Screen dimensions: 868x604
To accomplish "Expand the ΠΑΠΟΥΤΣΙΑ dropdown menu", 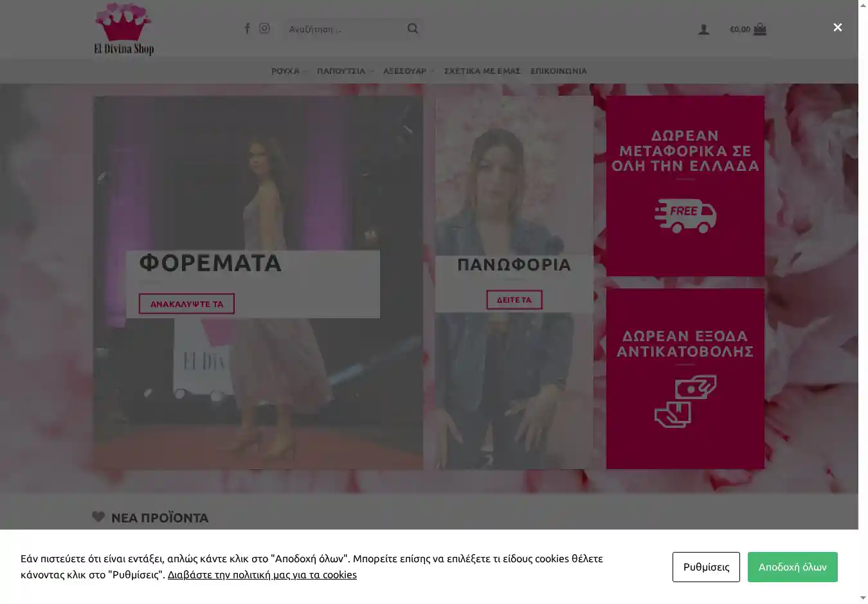I will (345, 71).
